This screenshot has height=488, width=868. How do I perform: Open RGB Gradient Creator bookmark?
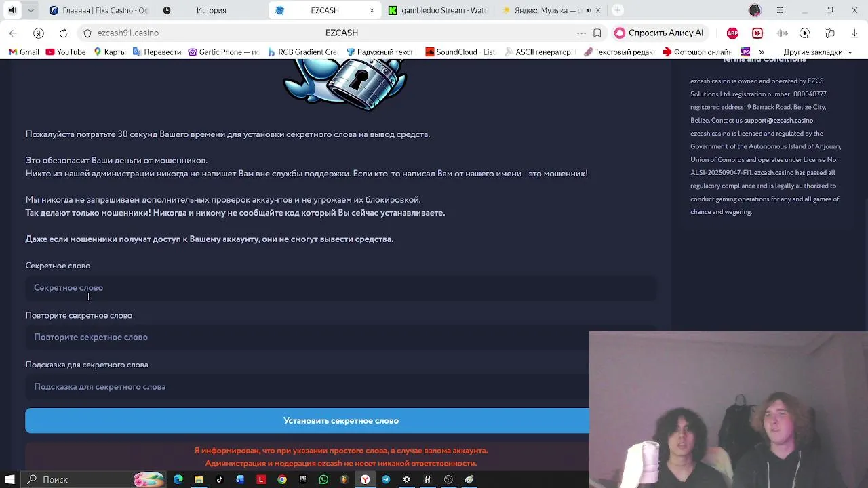click(302, 52)
